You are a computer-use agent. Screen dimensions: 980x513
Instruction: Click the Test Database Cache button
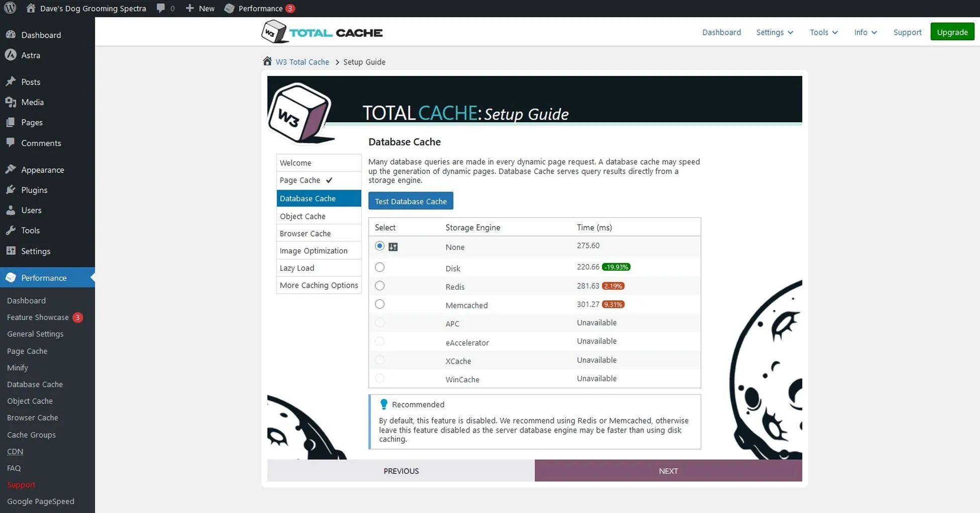pos(411,201)
